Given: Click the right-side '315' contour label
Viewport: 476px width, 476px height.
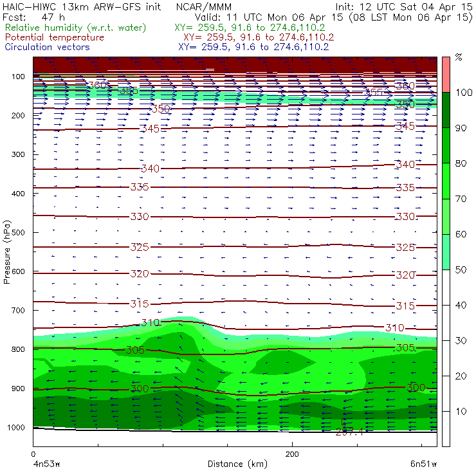Looking at the screenshot, I should tap(405, 306).
